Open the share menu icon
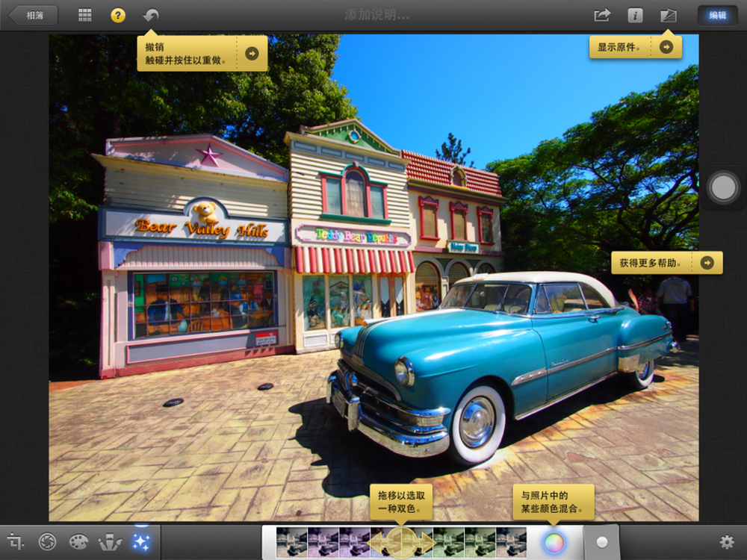The height and width of the screenshot is (560, 747). [x=601, y=15]
